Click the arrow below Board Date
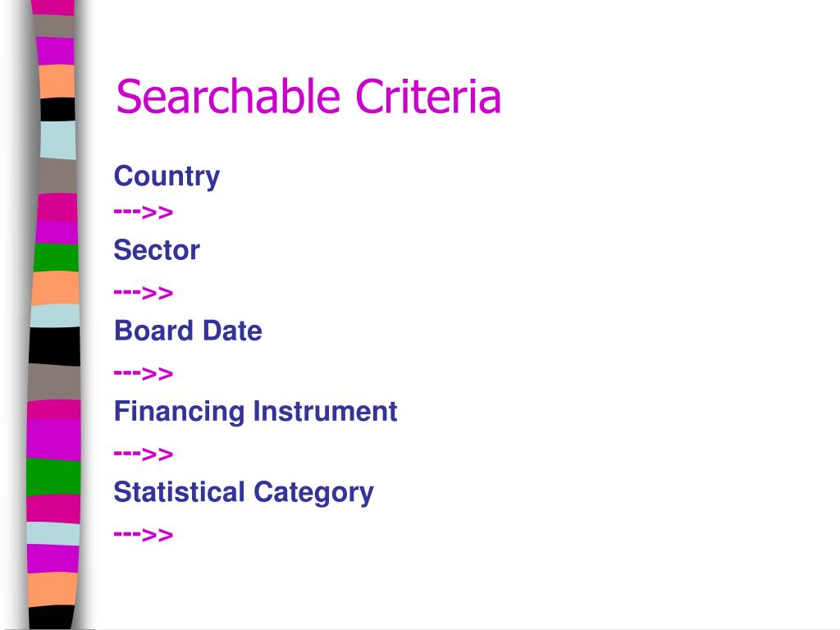The width and height of the screenshot is (840, 630). point(143,373)
